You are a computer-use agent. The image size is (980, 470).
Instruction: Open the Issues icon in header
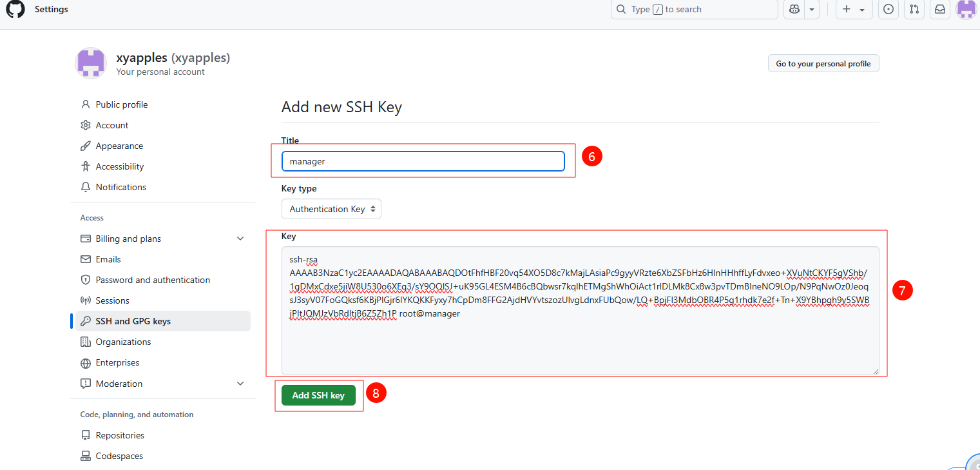tap(889, 10)
